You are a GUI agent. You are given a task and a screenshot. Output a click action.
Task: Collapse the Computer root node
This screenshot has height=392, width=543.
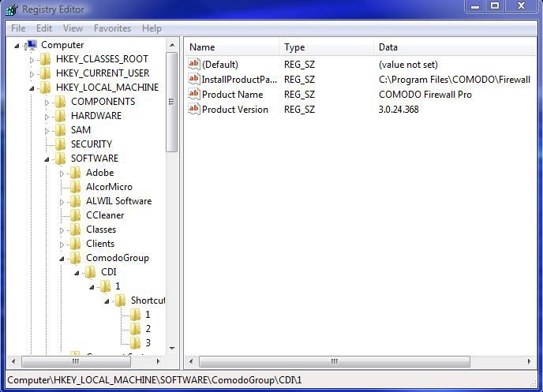click(x=17, y=45)
